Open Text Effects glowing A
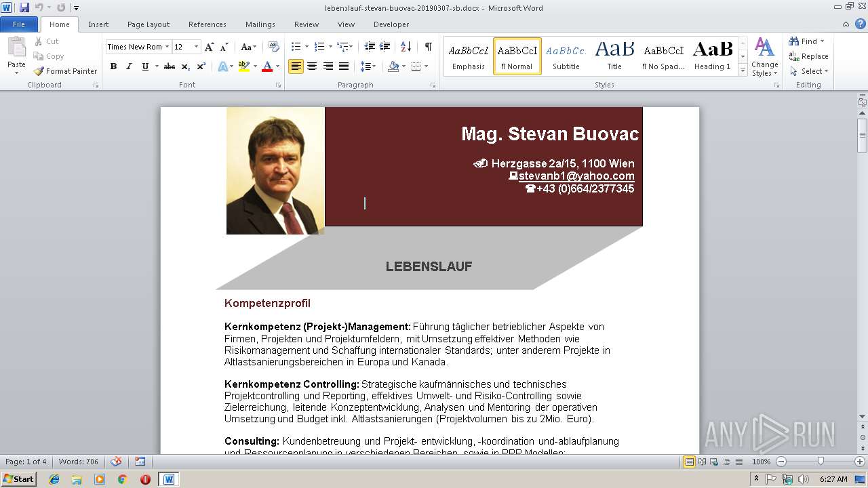This screenshot has width=868, height=488. 221,66
